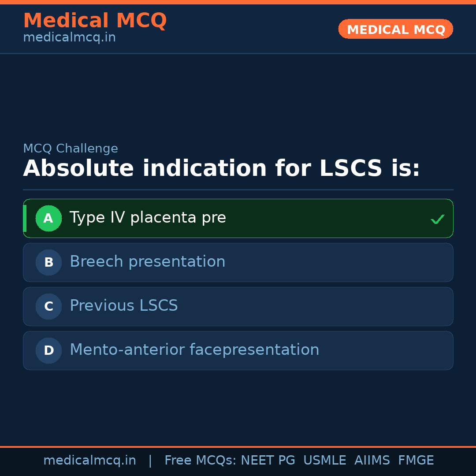Click the MCQ Challenge label
Screen dimensions: 476x476
71,149
